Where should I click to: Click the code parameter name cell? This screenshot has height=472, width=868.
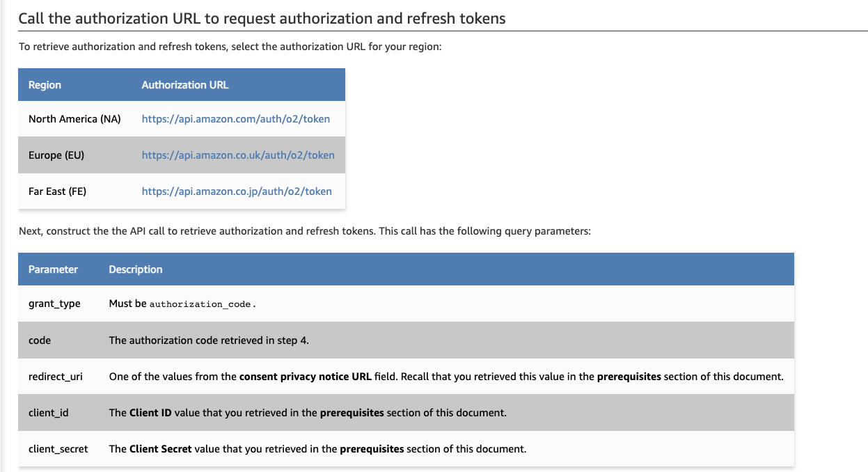(40, 340)
